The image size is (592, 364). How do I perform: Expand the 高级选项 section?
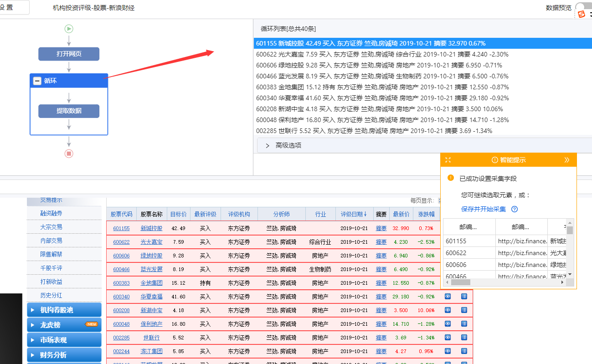424,145
